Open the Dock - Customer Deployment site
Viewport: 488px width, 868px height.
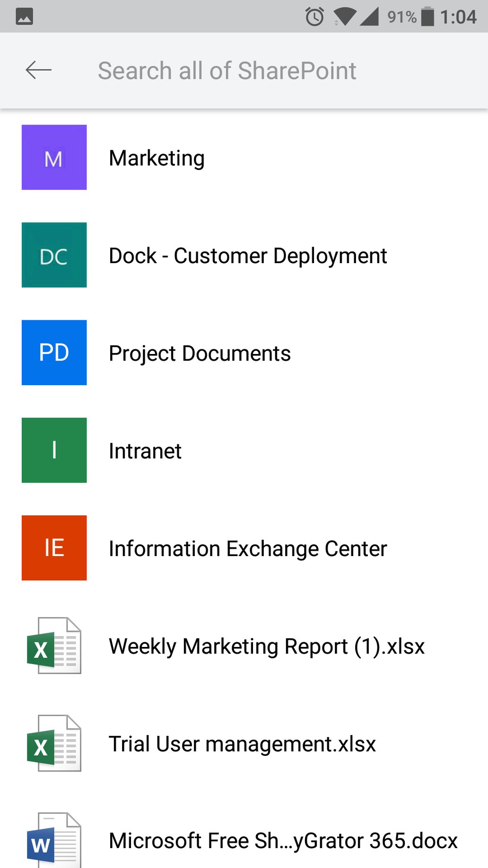tap(247, 255)
